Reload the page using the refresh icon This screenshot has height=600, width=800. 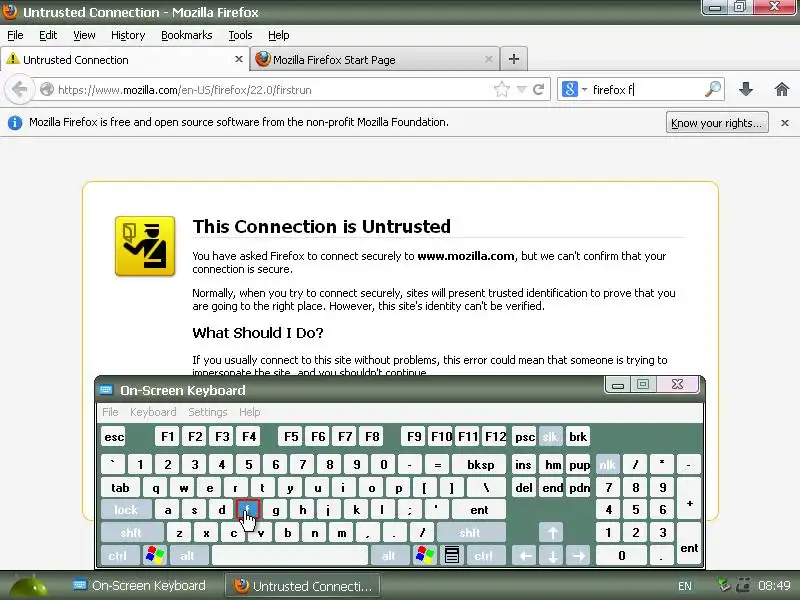(x=538, y=90)
